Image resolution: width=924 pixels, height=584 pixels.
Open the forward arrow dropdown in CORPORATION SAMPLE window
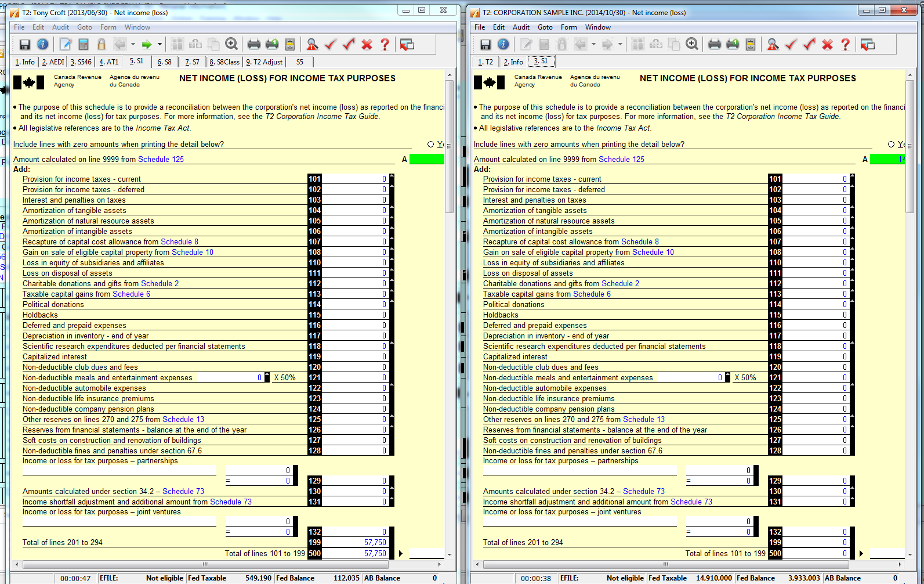point(620,44)
